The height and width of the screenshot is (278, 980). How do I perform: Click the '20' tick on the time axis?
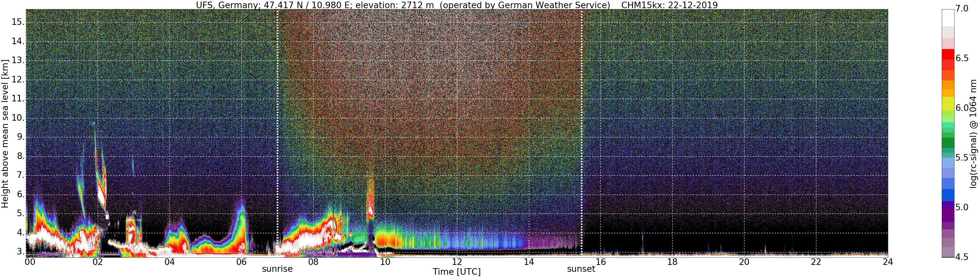click(x=744, y=262)
